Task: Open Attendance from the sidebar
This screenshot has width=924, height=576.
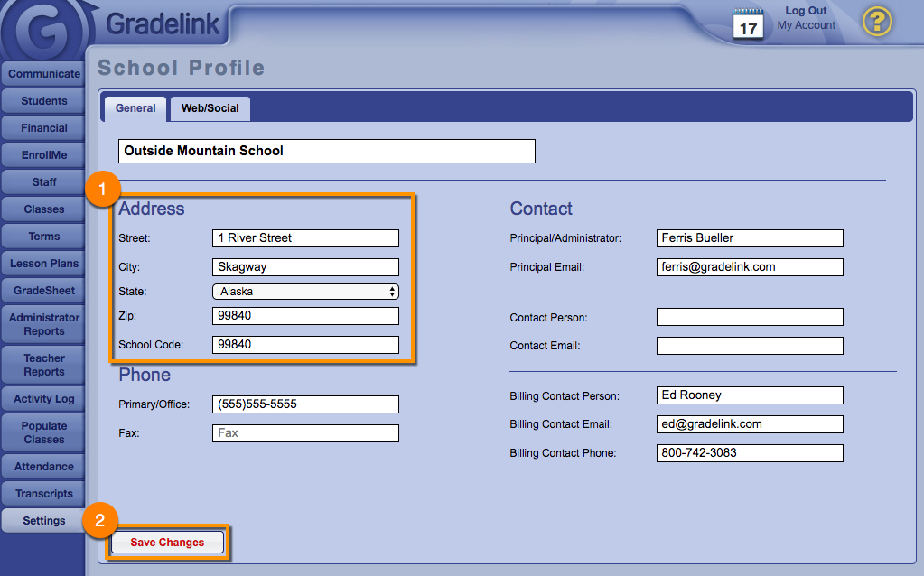Action: [44, 467]
